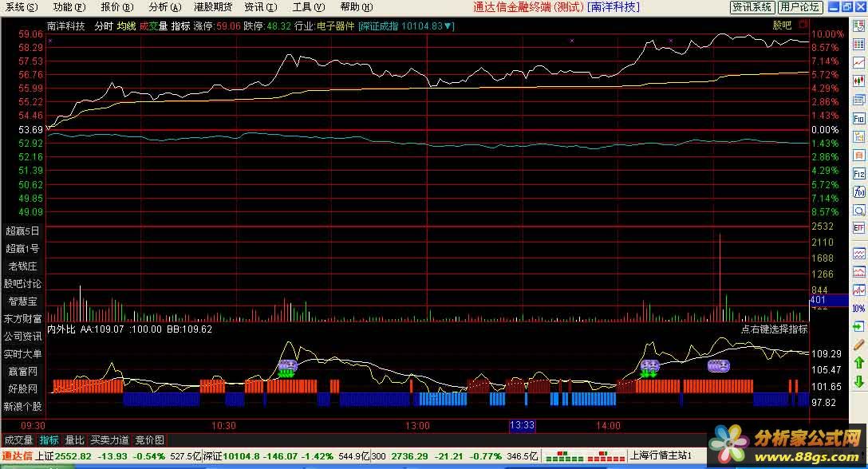868x469 pixels.
Task: Click the green up arrow icon
Action: (x=858, y=363)
